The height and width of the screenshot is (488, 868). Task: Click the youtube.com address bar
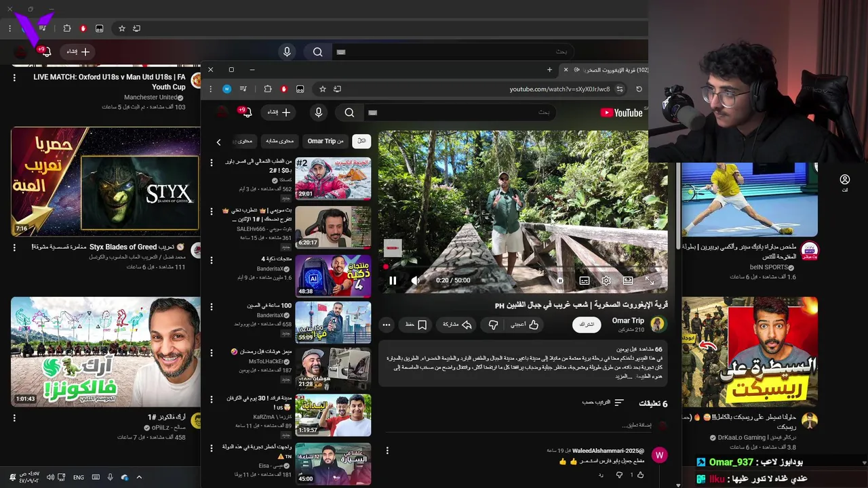559,89
